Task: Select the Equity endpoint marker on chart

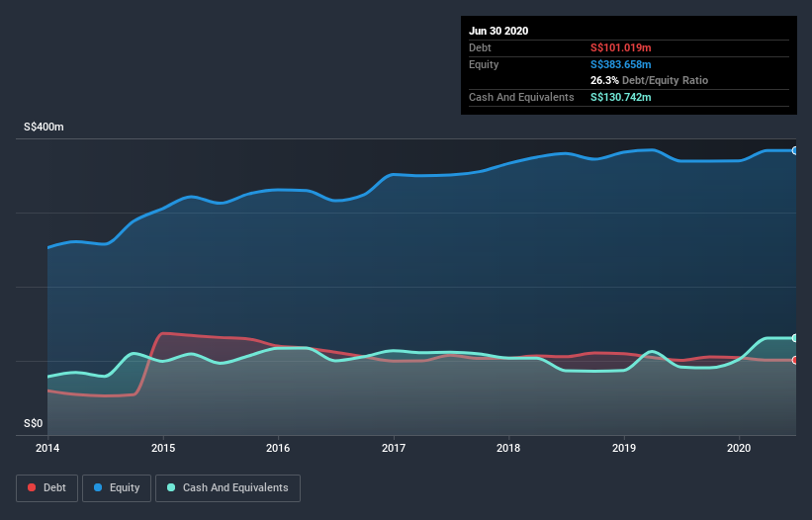Action: pyautogui.click(x=795, y=150)
